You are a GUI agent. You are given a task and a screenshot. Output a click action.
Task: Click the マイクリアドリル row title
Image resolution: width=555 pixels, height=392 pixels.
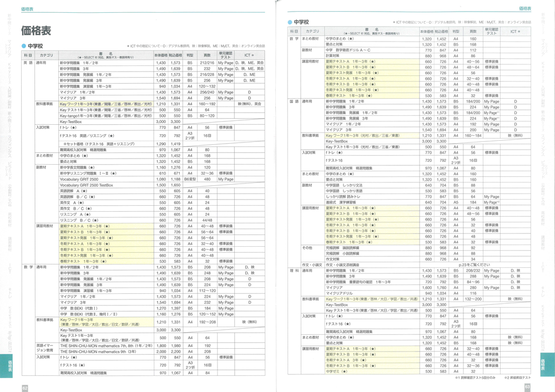(x=339, y=293)
